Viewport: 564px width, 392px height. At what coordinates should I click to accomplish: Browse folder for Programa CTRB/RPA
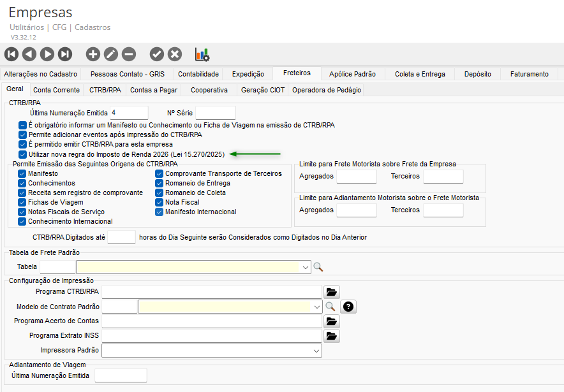point(331,292)
